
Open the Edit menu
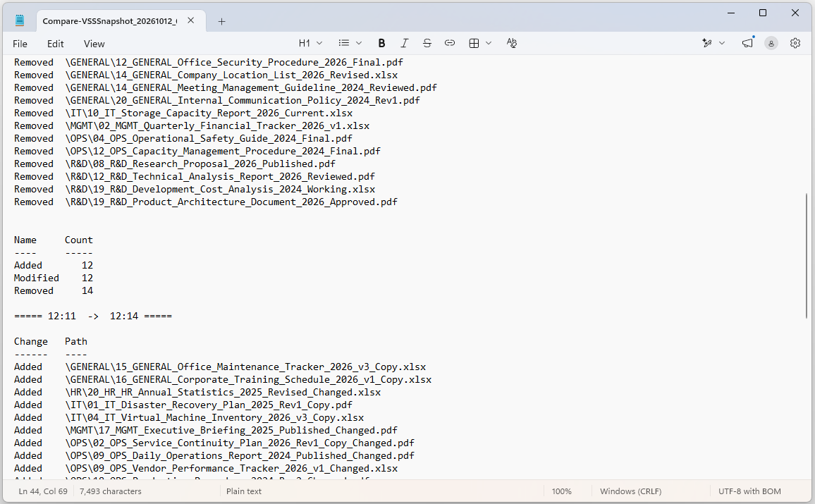coord(55,44)
